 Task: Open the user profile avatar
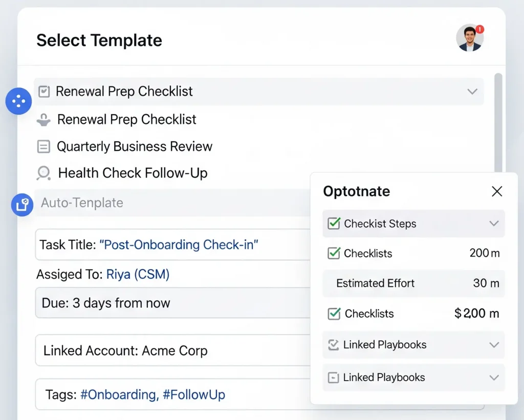tap(469, 38)
